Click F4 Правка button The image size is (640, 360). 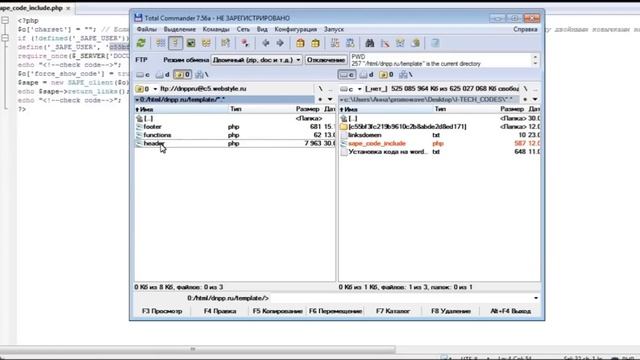220,311
